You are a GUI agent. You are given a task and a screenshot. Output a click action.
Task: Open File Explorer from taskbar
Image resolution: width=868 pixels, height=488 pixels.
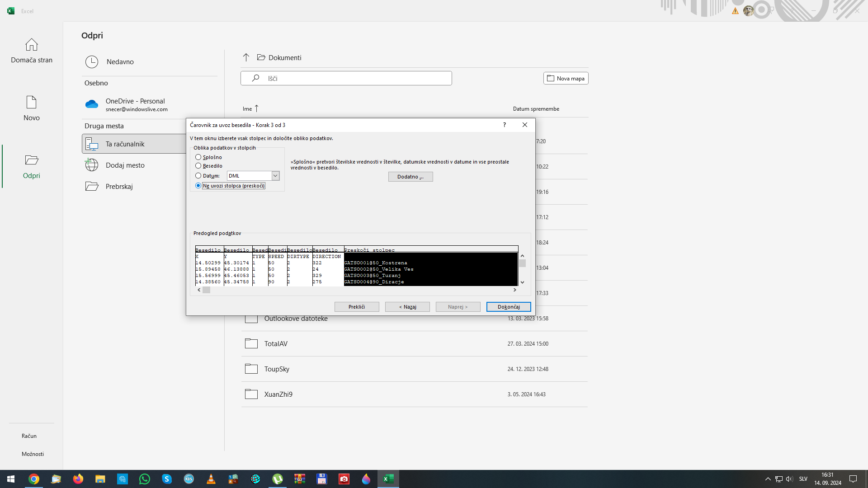point(100,479)
